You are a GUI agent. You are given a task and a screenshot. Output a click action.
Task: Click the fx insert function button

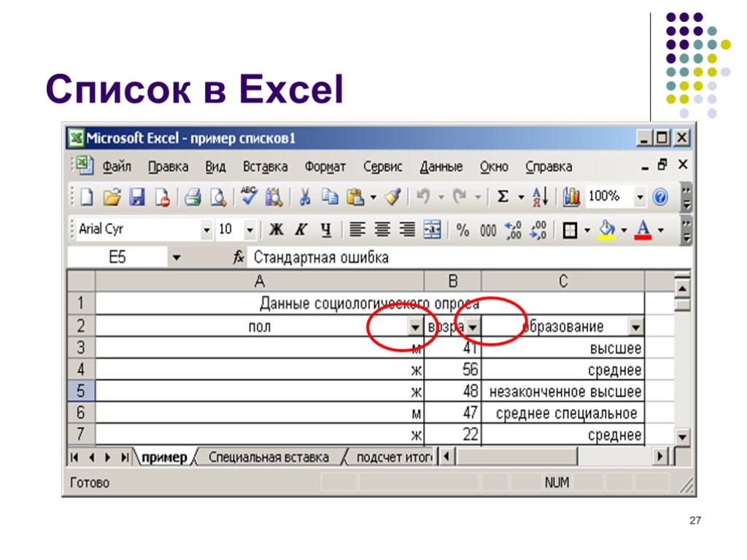tap(239, 257)
